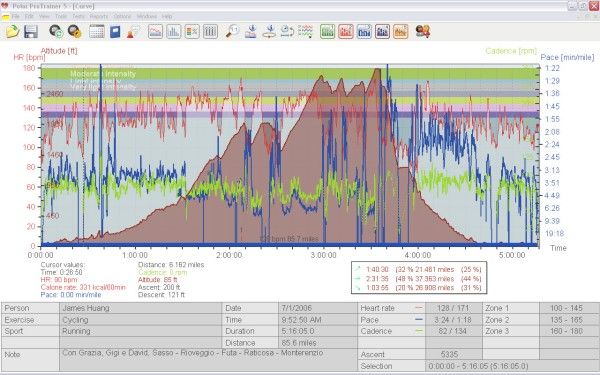Screen dimensions: 600x375
Task: Click the Person field 'James Huang'
Action: [140, 308]
